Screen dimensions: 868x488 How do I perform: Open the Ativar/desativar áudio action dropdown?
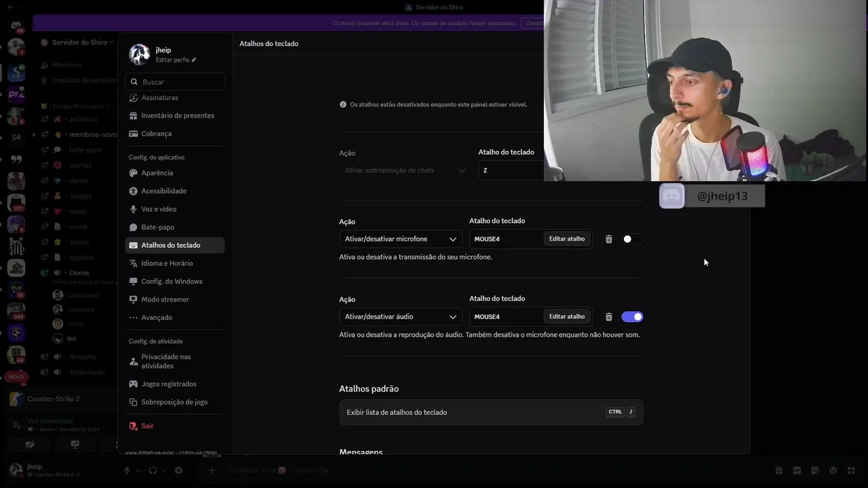pos(401,317)
